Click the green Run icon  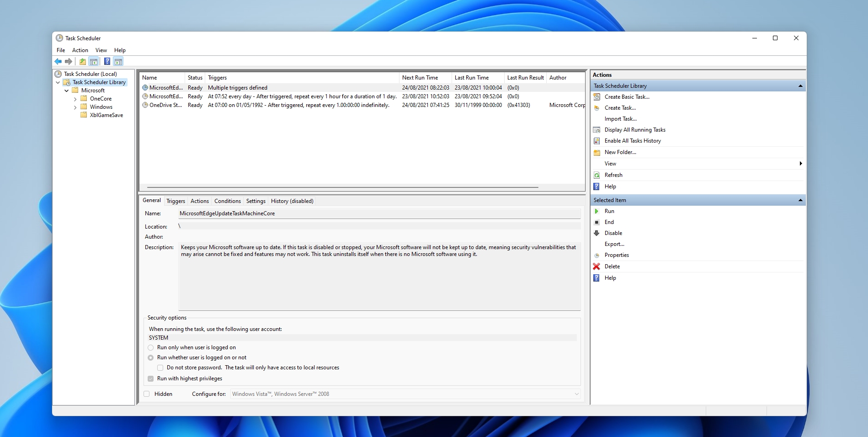[596, 211]
